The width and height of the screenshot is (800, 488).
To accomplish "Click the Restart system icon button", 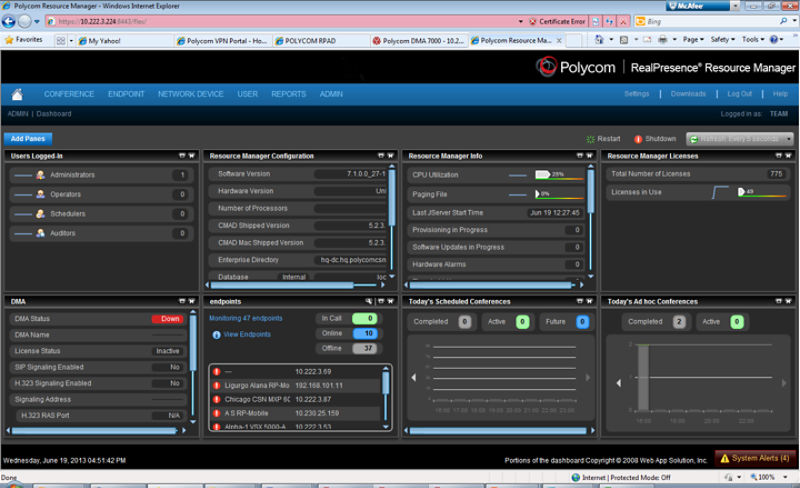I will pyautogui.click(x=590, y=139).
